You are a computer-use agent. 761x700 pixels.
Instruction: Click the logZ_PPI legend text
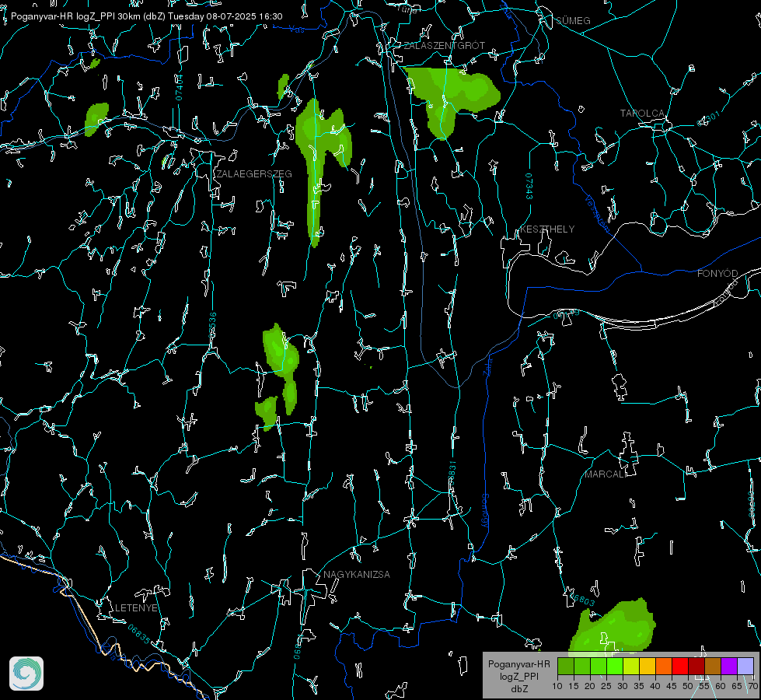coord(519,676)
